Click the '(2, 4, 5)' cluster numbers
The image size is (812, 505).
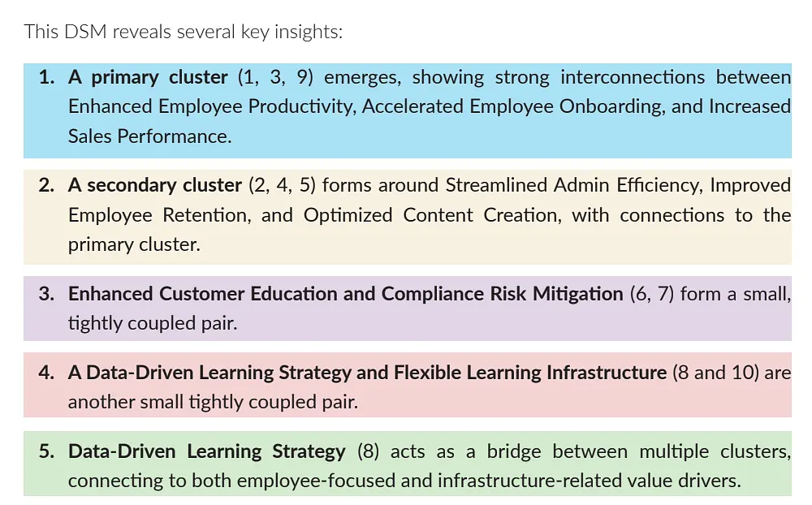[x=279, y=185]
